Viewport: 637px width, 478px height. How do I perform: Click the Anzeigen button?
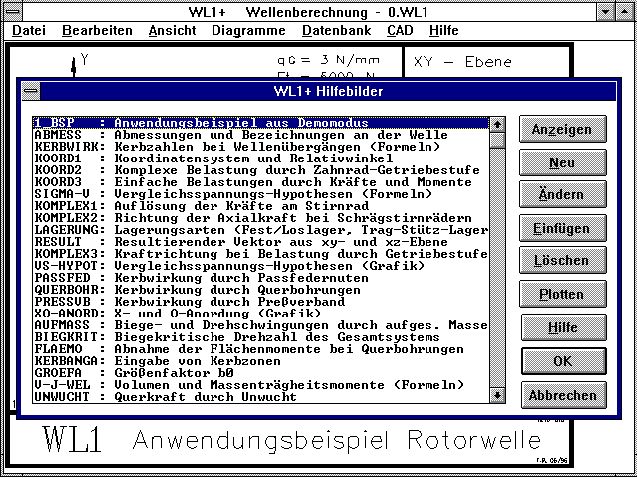[x=563, y=131]
